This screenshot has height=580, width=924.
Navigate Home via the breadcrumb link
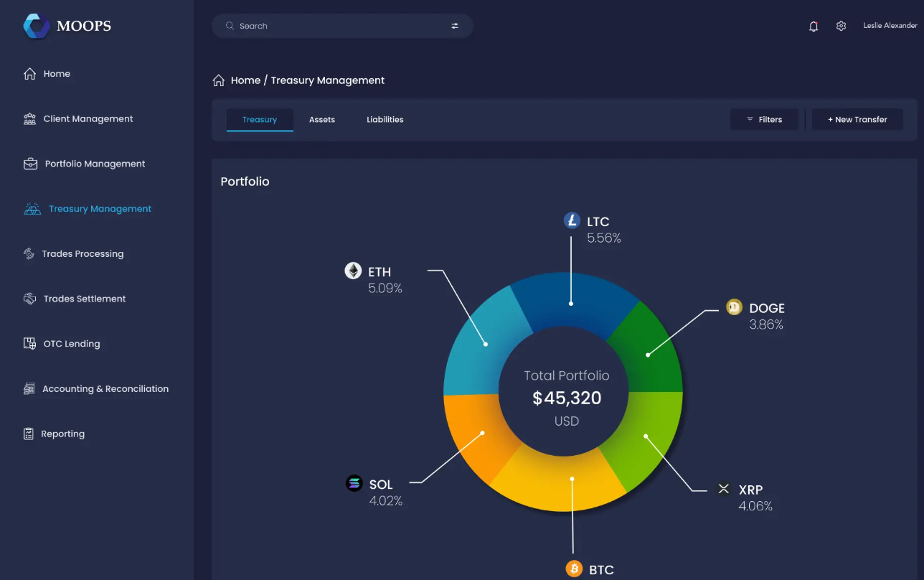pos(246,80)
